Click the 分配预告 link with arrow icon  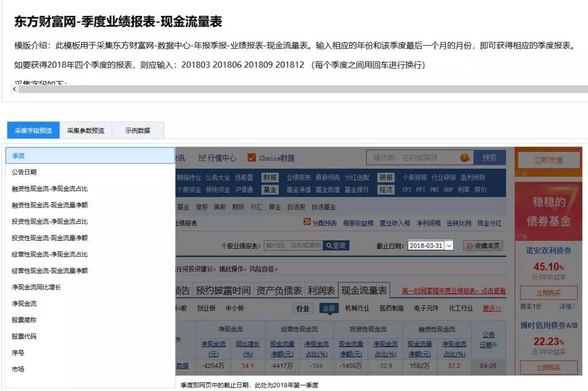tap(320, 223)
